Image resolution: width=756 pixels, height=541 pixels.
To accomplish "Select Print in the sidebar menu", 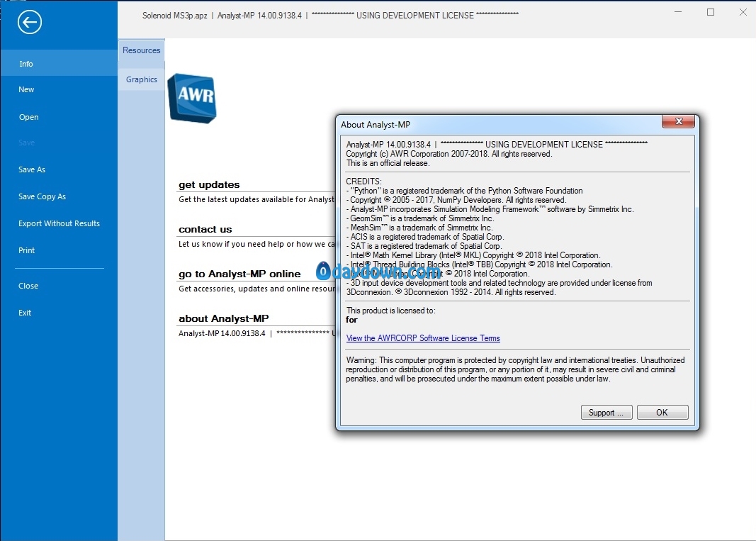I will pos(26,250).
